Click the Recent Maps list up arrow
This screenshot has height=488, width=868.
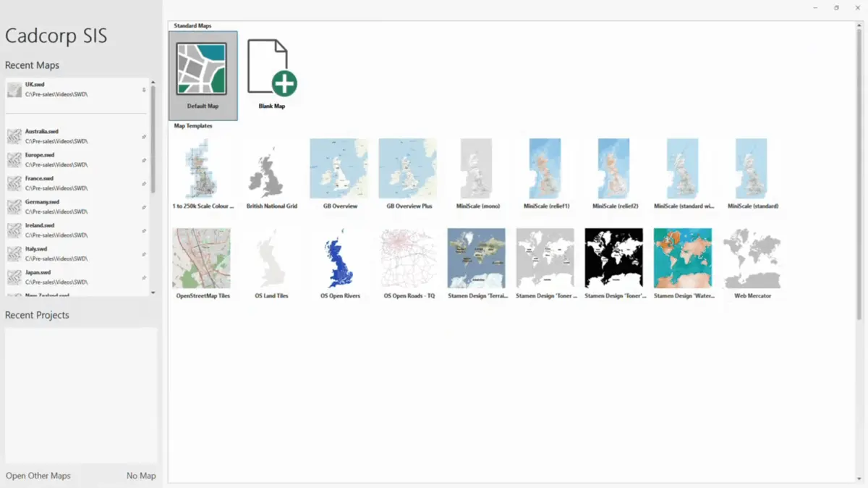pyautogui.click(x=153, y=81)
